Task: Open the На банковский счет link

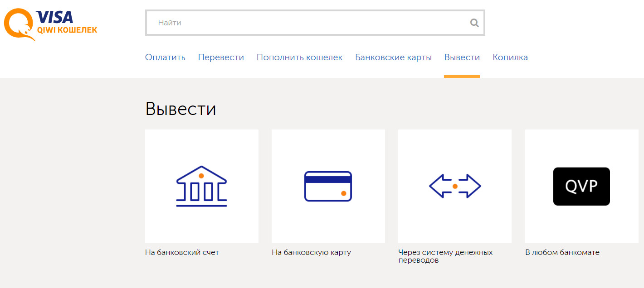Action: (182, 253)
